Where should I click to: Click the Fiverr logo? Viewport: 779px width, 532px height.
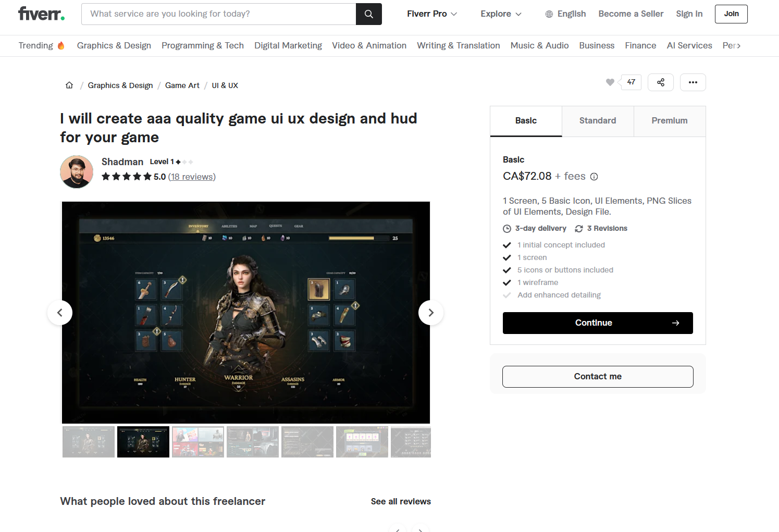pyautogui.click(x=41, y=14)
